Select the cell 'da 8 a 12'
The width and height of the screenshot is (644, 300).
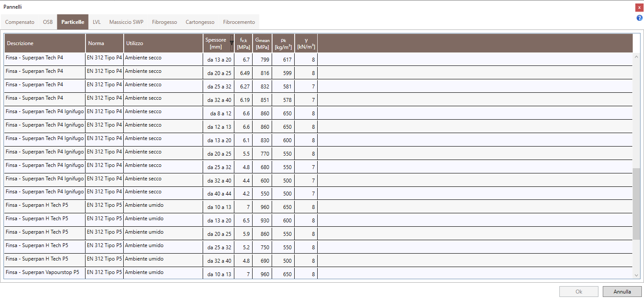click(x=219, y=113)
